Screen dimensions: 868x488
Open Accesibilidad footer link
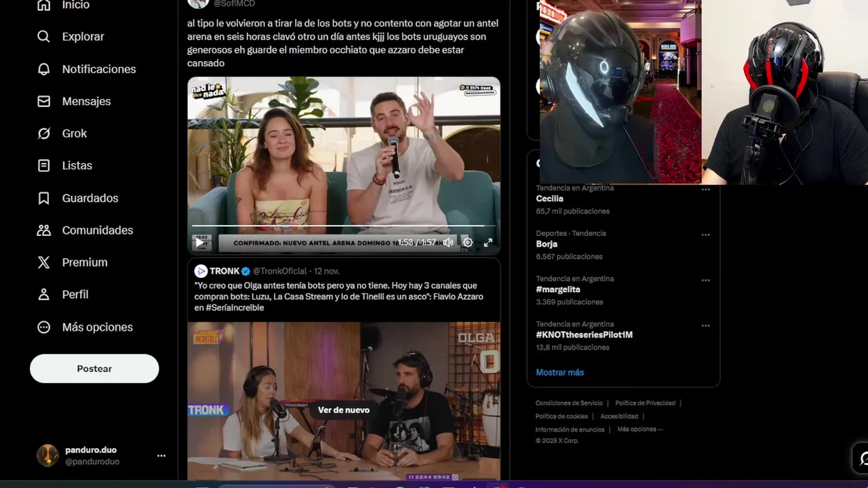619,416
